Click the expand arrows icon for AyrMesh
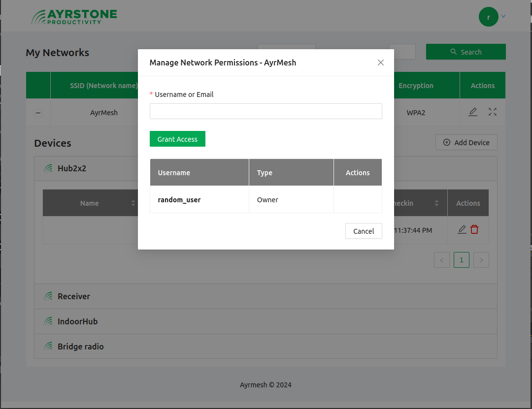This screenshot has height=409, width=532. coord(492,112)
